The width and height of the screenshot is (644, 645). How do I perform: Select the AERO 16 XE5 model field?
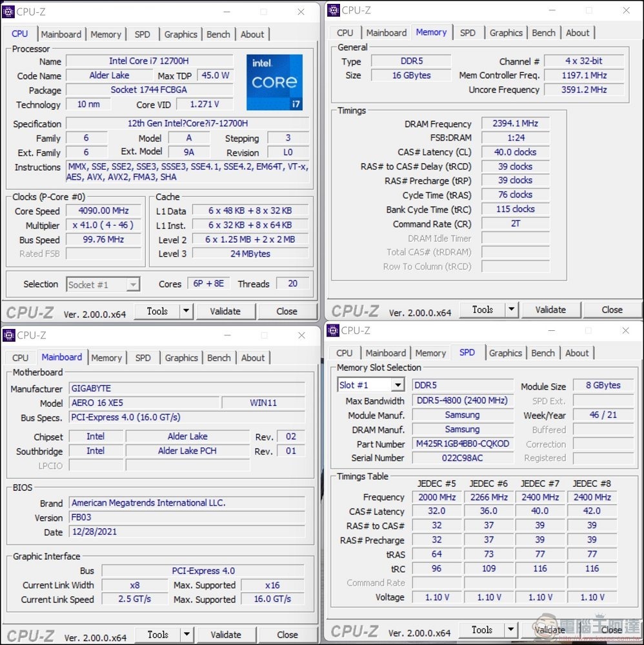tap(144, 402)
